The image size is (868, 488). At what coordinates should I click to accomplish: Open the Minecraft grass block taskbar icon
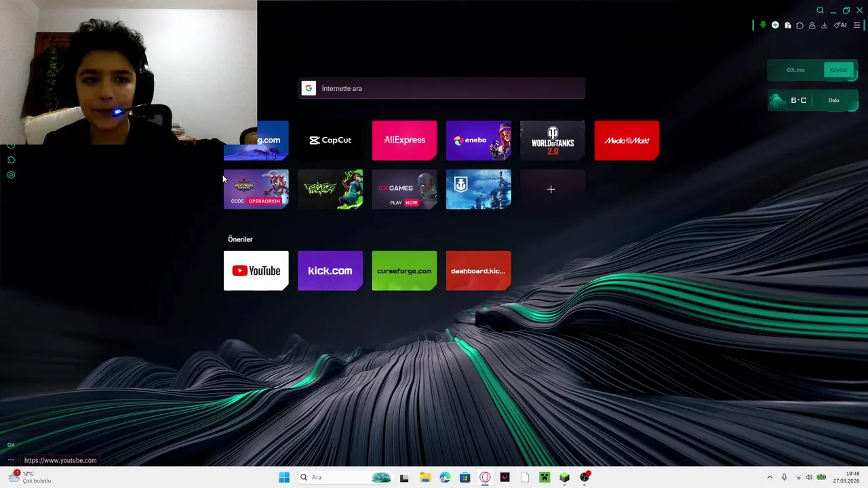click(x=564, y=477)
